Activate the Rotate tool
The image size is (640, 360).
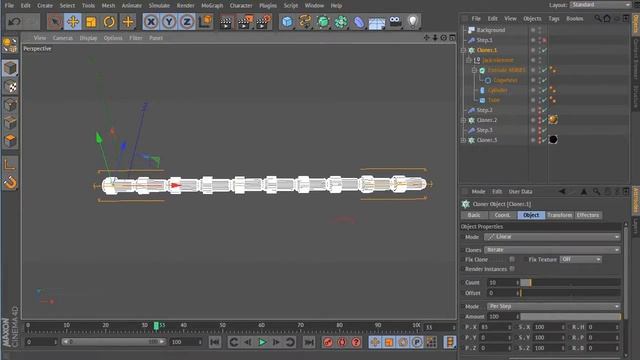(x=109, y=22)
